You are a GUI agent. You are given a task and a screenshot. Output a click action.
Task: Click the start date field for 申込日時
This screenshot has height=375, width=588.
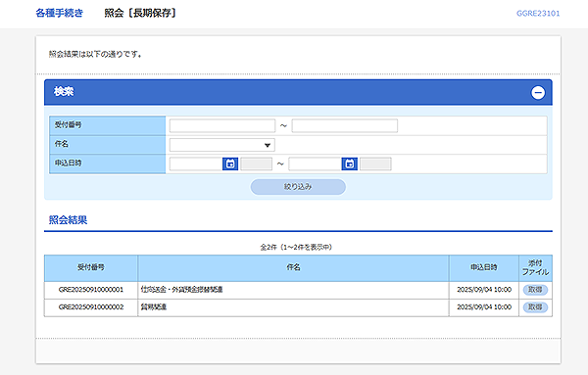click(196, 164)
